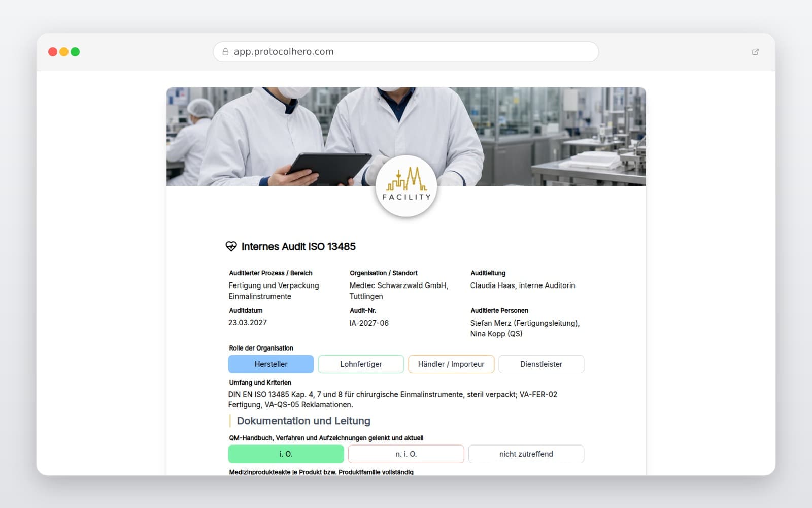Click the red close window dot

[x=53, y=52]
